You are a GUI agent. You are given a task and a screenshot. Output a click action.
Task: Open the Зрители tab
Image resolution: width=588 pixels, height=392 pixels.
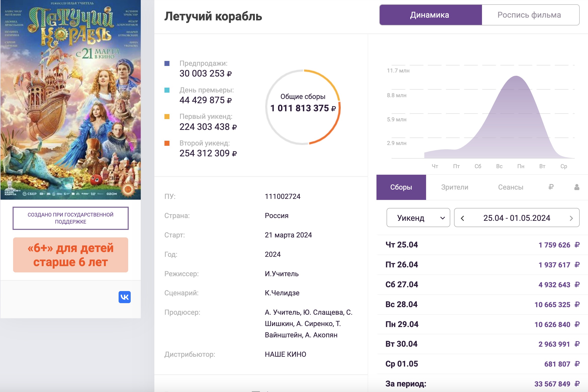[455, 187]
